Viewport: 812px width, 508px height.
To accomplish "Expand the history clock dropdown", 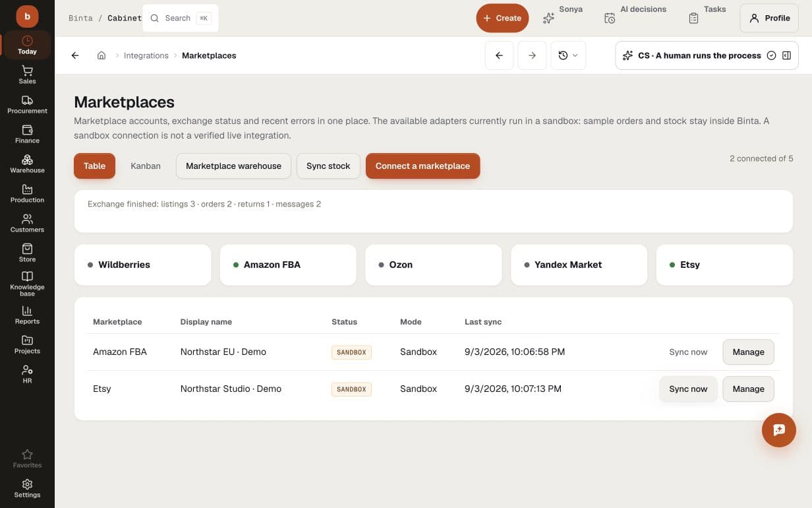I will pos(567,55).
